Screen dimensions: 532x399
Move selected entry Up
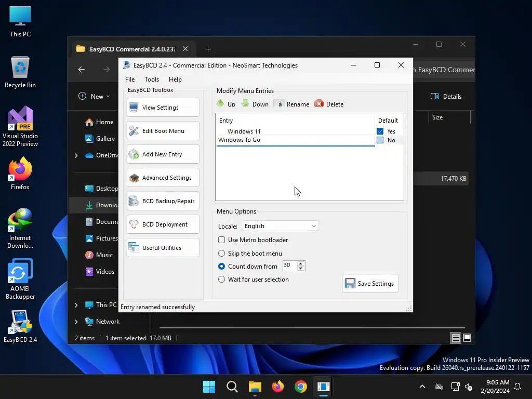(x=225, y=104)
